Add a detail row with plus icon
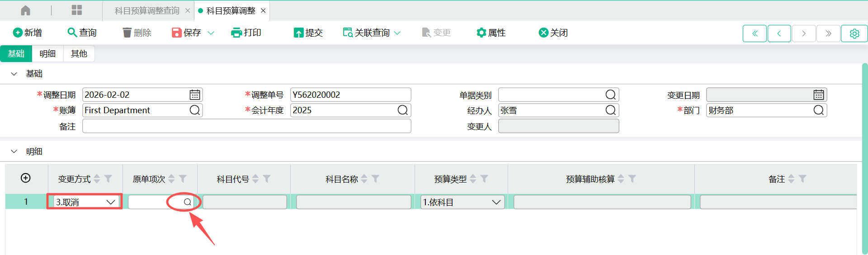Screen dimensions: 868x255 coord(26,178)
